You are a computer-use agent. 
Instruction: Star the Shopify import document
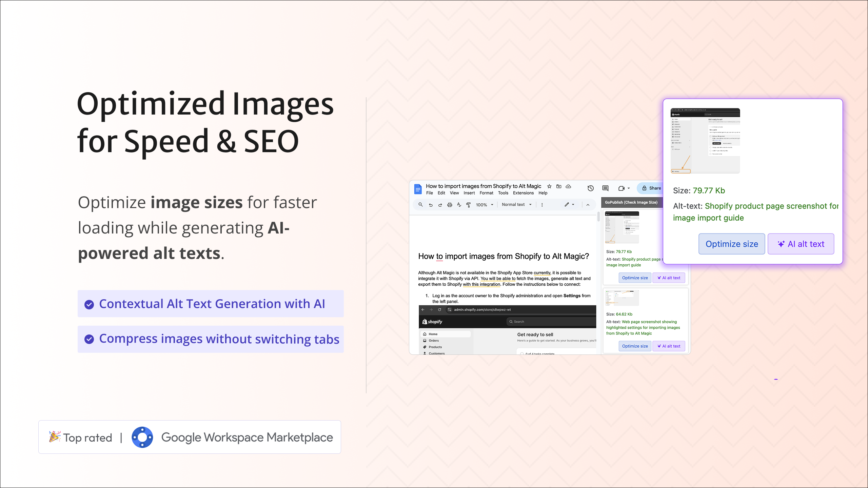tap(549, 186)
